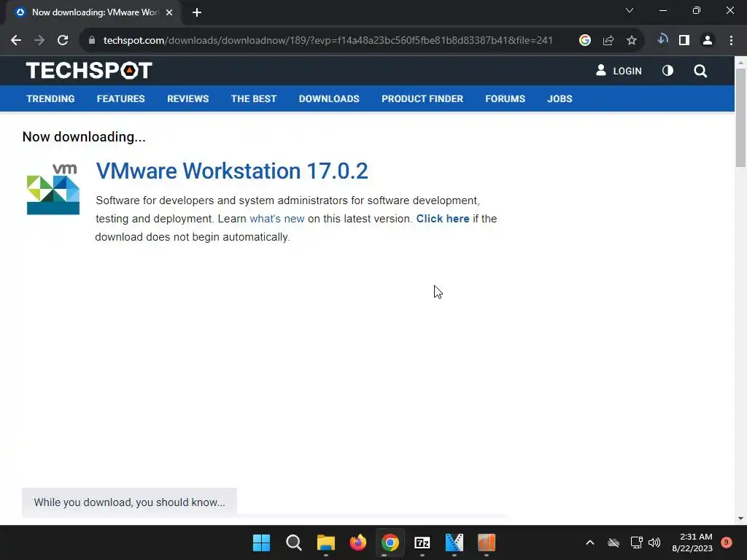The height and width of the screenshot is (560, 747).
Task: Open the Chrome profile icon
Action: coord(708,41)
